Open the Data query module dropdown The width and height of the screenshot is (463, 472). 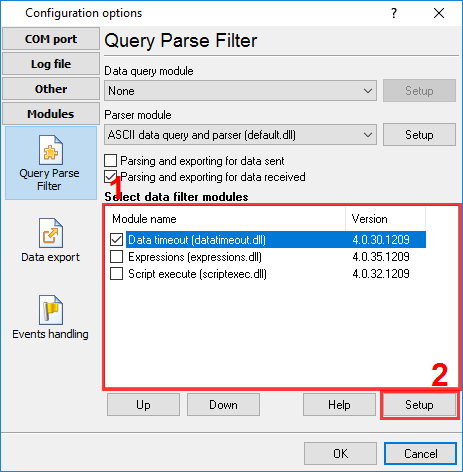click(x=240, y=91)
